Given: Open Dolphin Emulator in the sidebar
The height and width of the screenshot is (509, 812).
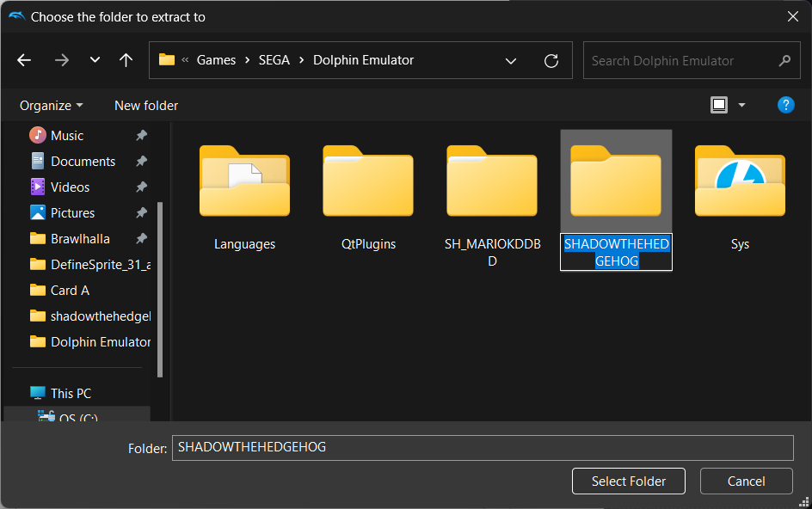Looking at the screenshot, I should (x=89, y=342).
